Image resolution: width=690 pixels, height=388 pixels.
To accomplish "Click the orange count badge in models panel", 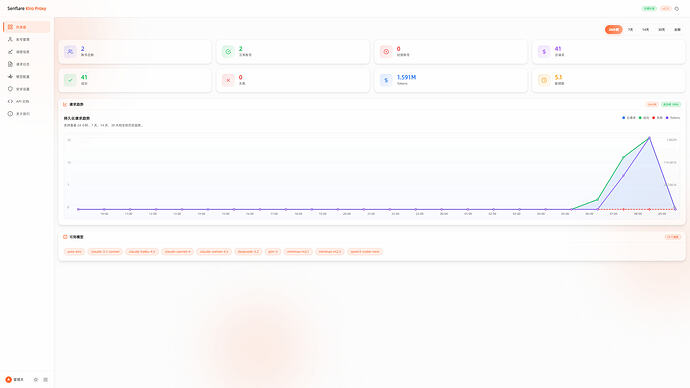I will [x=673, y=237].
